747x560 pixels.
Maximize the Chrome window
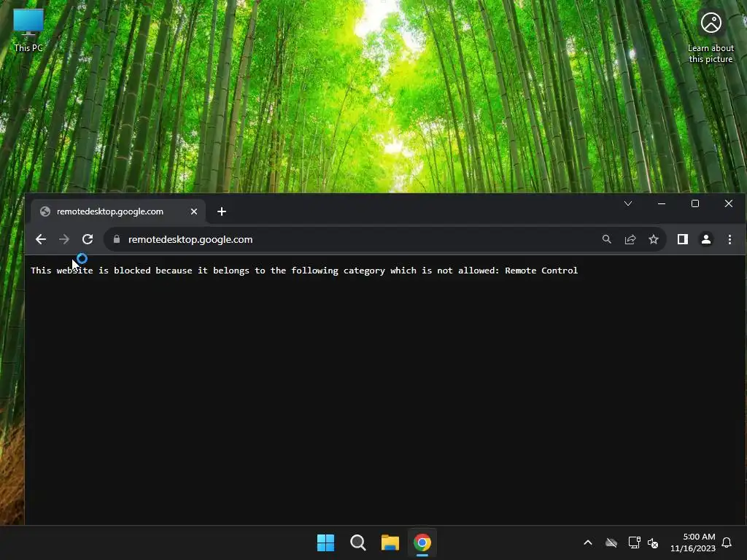point(695,204)
